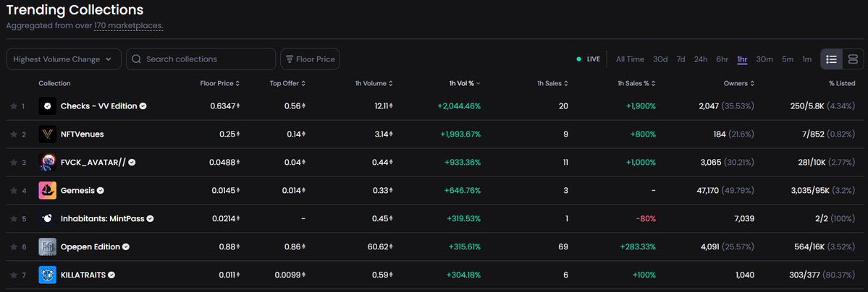Star the FVCK_AVATAR// collection
This screenshot has width=868, height=292.
click(x=14, y=163)
